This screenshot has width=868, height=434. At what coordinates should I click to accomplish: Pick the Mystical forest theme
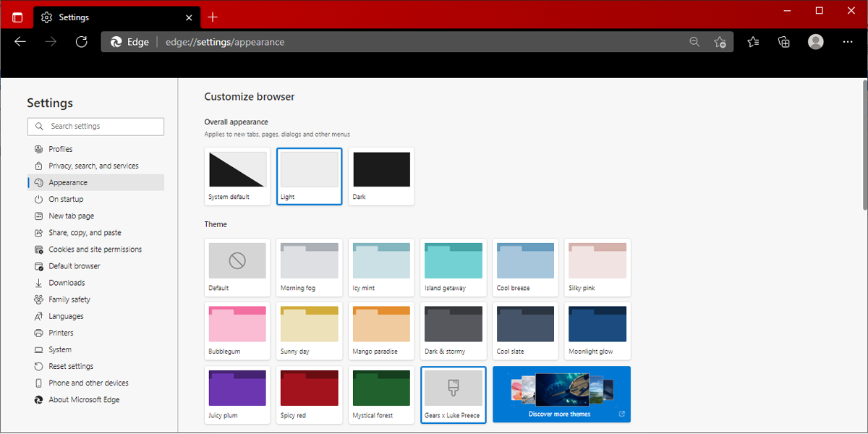tap(381, 394)
